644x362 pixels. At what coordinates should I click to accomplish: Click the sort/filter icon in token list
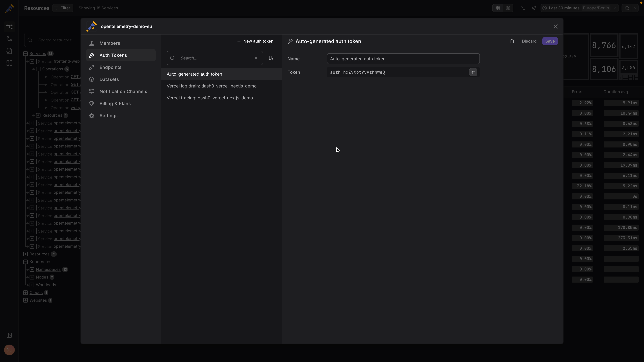point(271,58)
